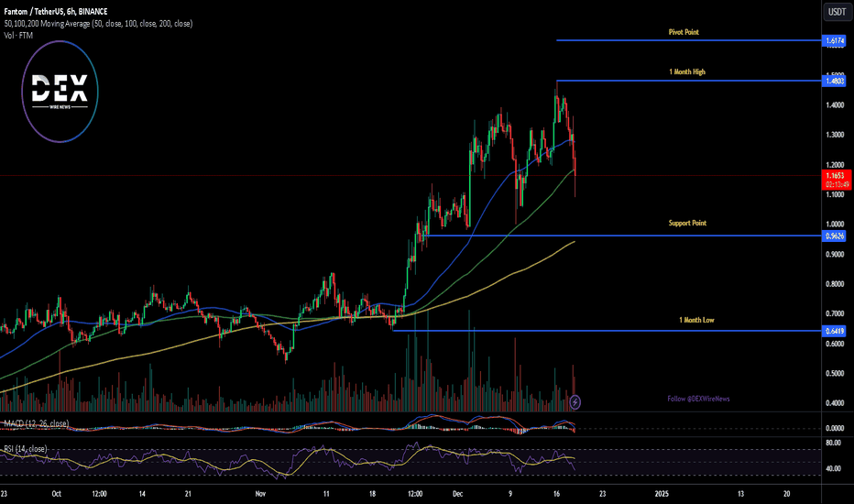
Task: Click the Follow @DEXWireNews text
Action: 699,399
